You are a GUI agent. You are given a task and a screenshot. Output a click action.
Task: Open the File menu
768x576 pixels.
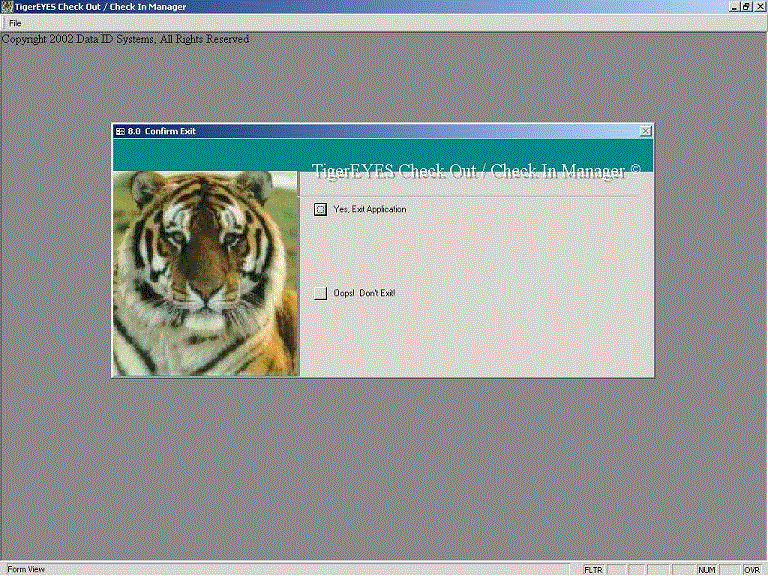pos(15,23)
